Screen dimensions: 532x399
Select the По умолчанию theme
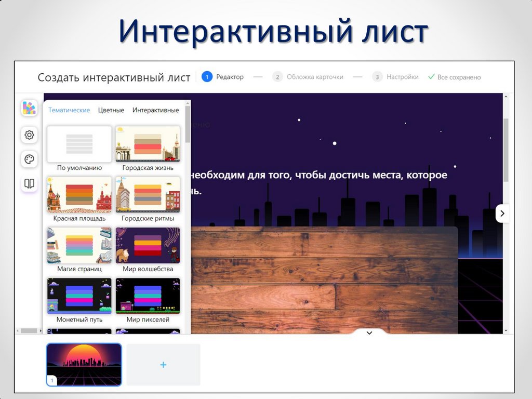tap(79, 149)
